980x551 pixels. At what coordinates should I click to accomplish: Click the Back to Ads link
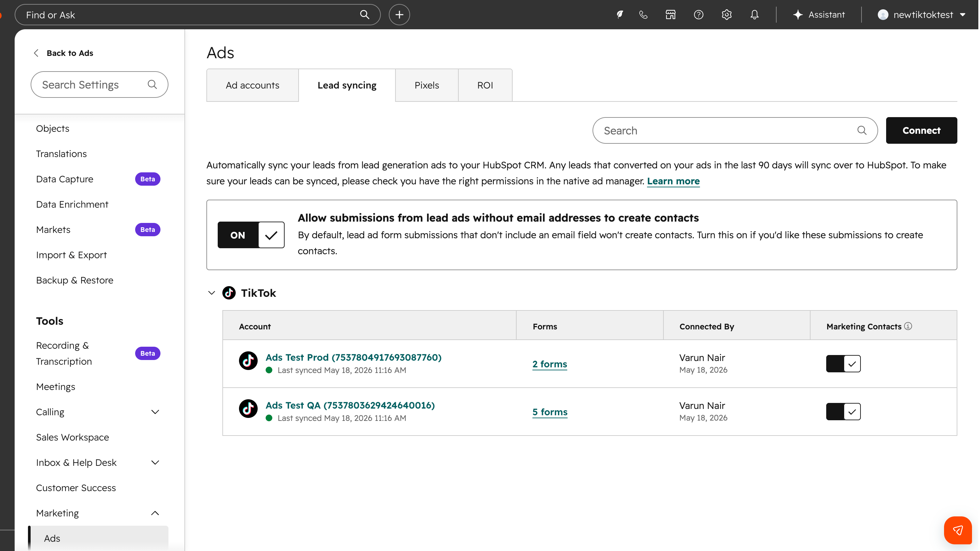pyautogui.click(x=70, y=53)
